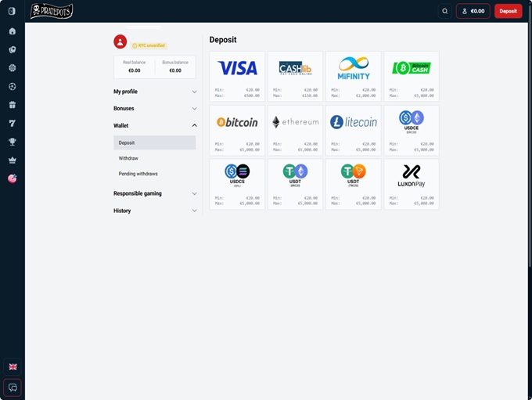532x400 pixels.
Task: Select the USDCE deposit method
Action: [x=412, y=131]
